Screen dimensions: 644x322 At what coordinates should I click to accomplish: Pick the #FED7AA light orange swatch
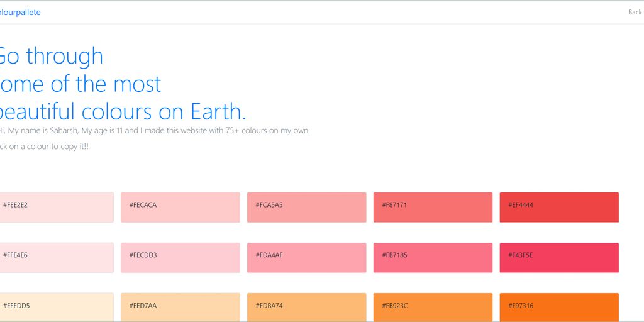tap(180, 307)
